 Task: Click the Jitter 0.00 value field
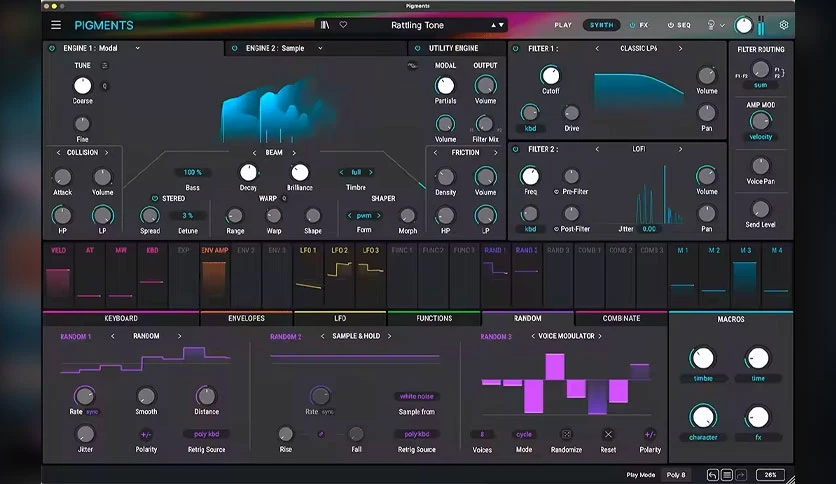click(x=649, y=229)
